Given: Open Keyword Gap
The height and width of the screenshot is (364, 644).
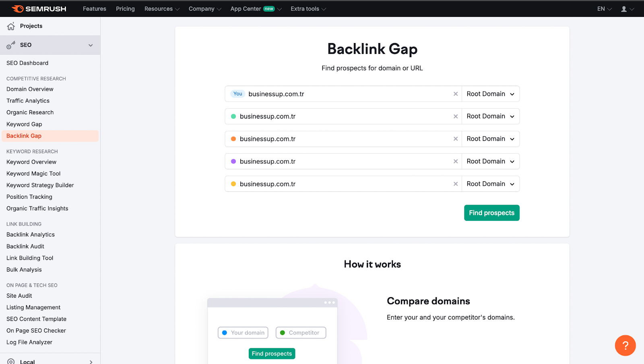Looking at the screenshot, I should [24, 124].
